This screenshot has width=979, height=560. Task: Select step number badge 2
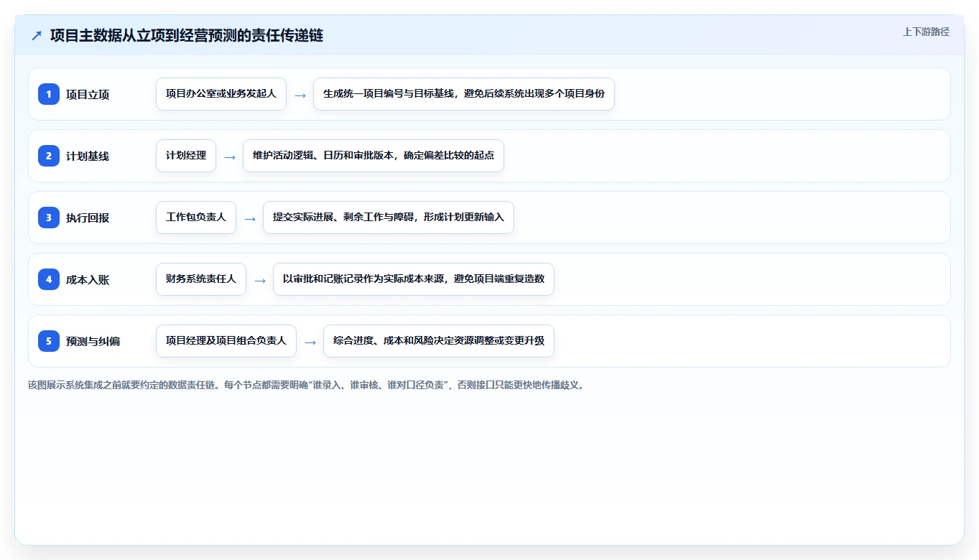(49, 156)
